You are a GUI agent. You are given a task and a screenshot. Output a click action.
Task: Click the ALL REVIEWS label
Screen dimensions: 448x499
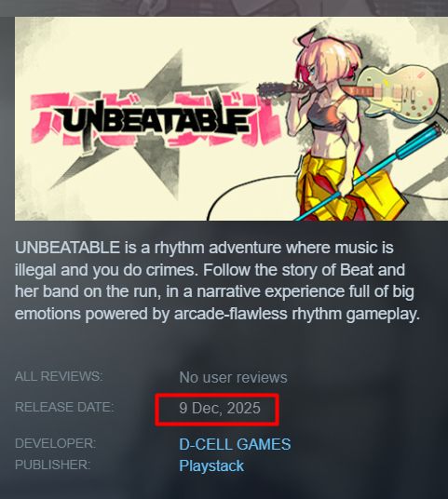click(59, 376)
